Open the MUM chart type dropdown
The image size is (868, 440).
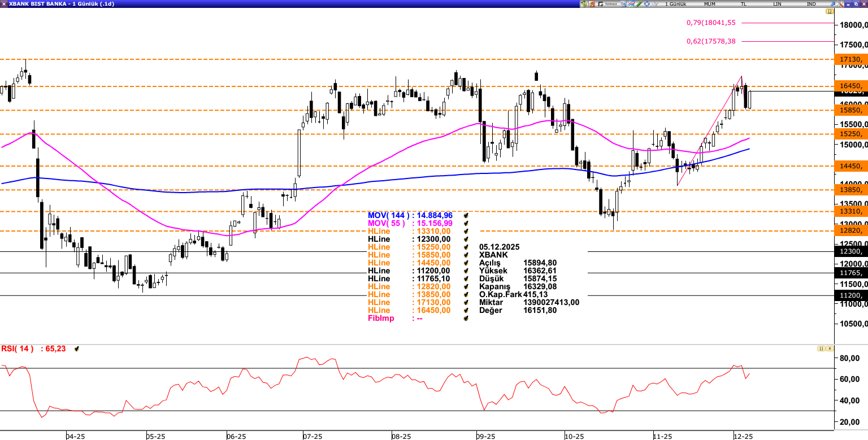coord(709,4)
